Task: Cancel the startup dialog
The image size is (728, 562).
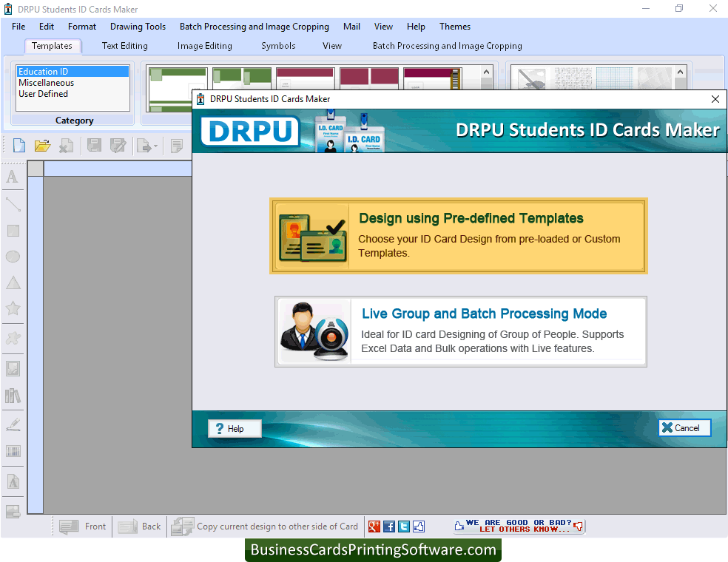Action: (x=684, y=428)
